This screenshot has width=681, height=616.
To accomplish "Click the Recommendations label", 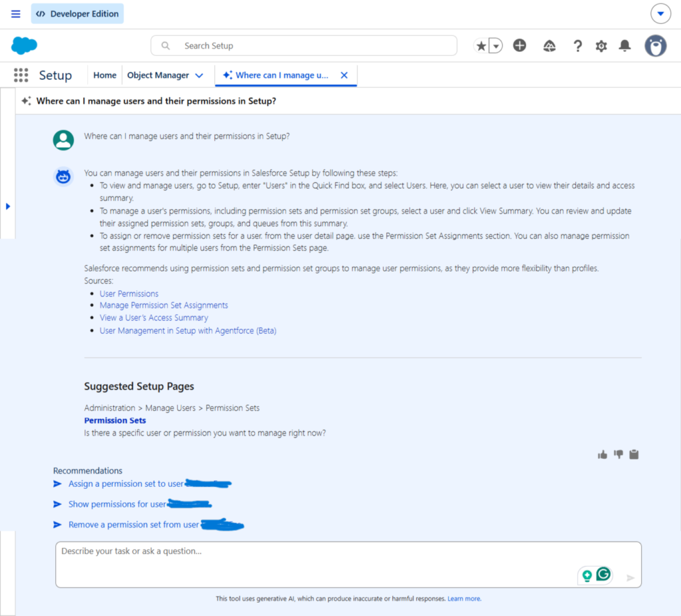I will 88,470.
